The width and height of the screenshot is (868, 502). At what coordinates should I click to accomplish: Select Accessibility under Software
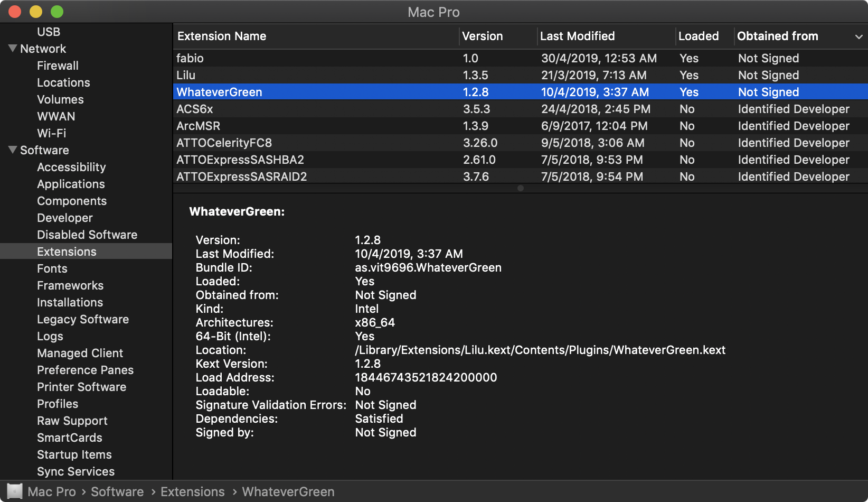pos(71,167)
